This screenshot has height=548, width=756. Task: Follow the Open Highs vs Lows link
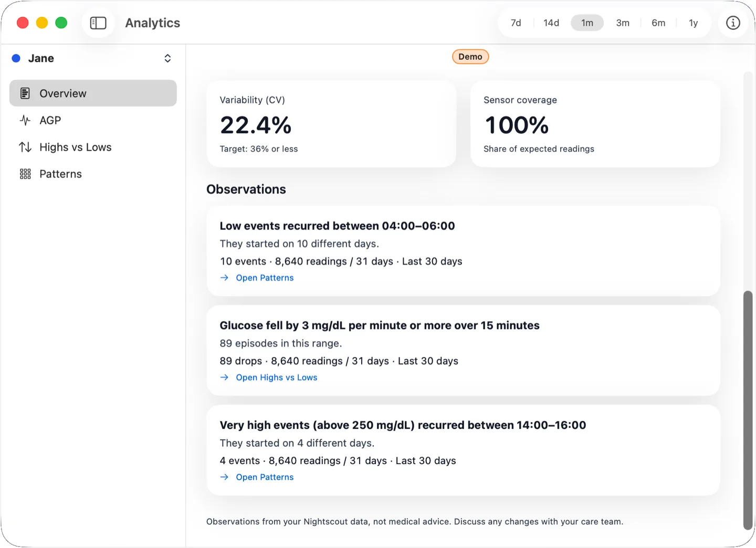click(277, 377)
